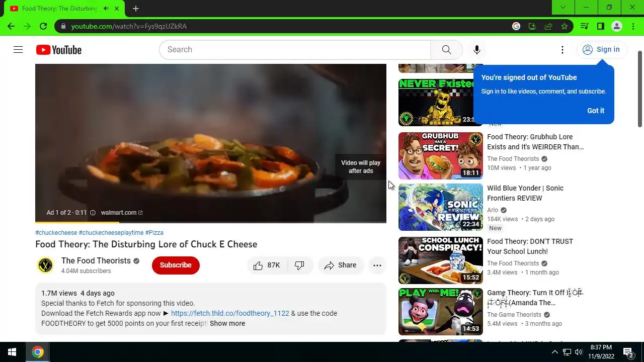Bookmark this page with the star
Image resolution: width=644 pixels, height=362 pixels.
[x=565, y=26]
